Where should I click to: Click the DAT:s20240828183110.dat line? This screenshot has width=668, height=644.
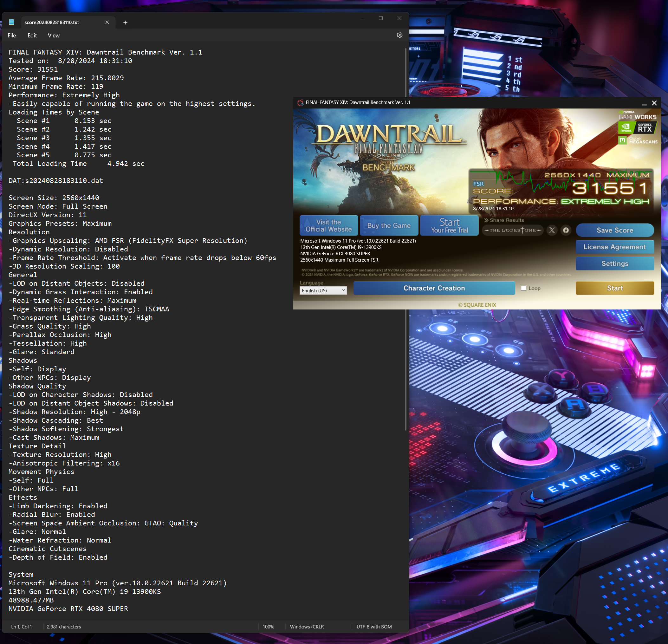[x=55, y=181]
